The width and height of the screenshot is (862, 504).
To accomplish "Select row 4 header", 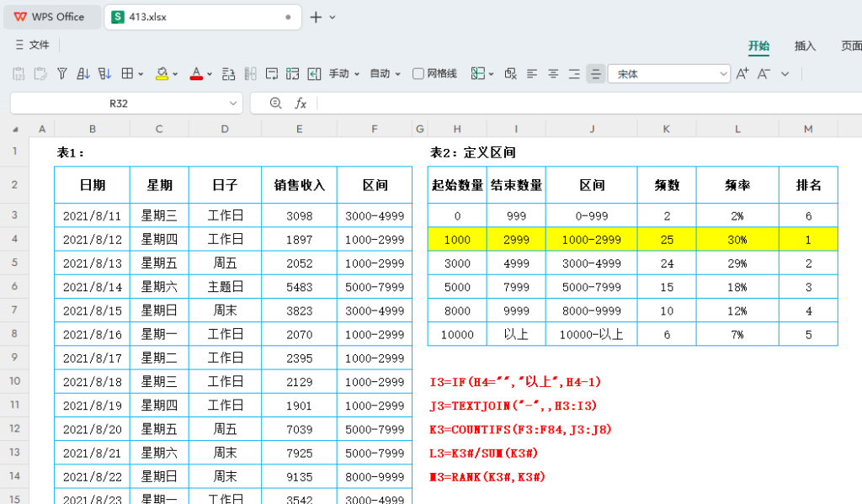I will coord(14,239).
